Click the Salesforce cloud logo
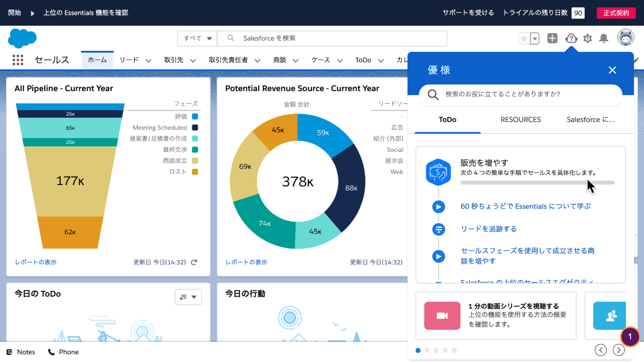Screen dimensions: 644x362 [x=22, y=38]
